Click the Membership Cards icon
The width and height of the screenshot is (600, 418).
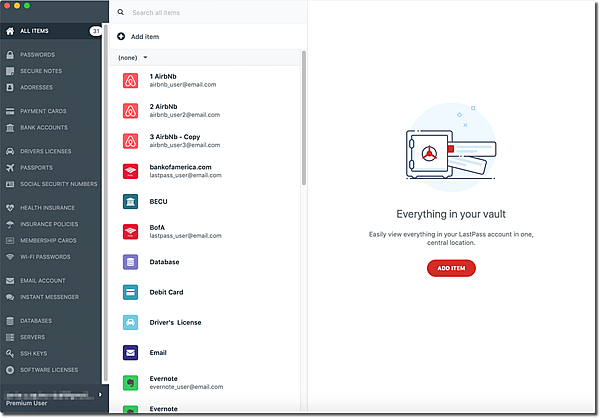pyautogui.click(x=10, y=241)
